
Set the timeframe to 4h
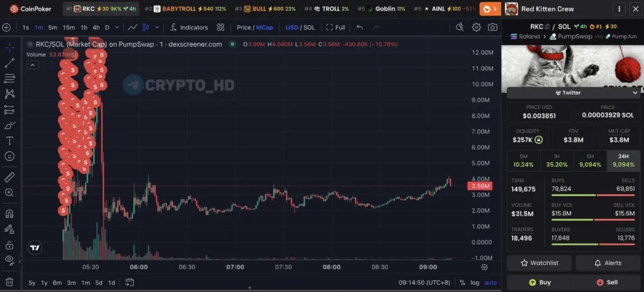pyautogui.click(x=96, y=28)
